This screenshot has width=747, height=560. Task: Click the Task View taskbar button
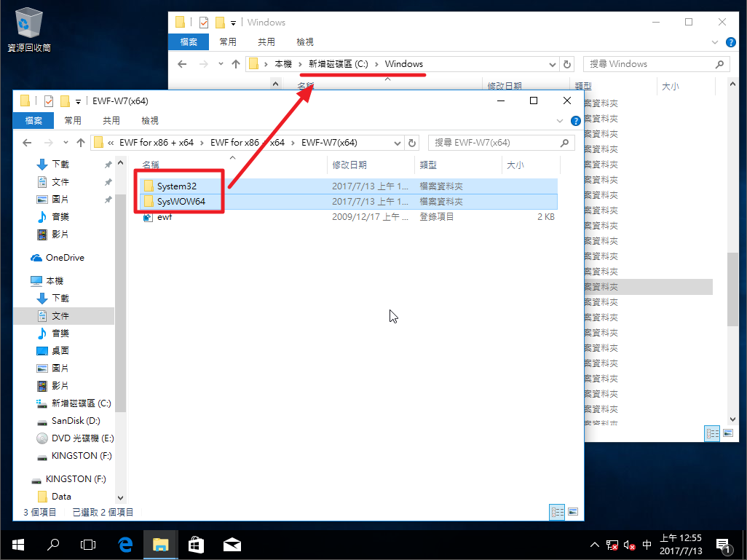click(x=88, y=544)
